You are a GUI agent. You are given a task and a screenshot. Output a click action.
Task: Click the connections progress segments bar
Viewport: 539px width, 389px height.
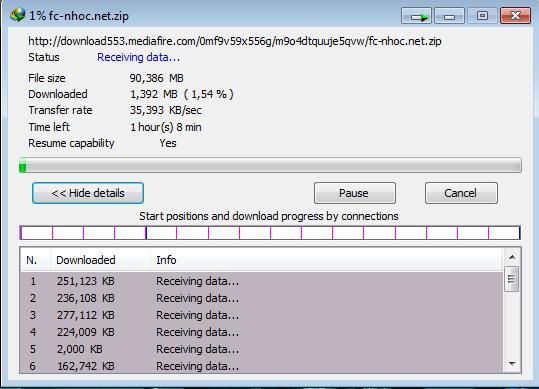[270, 233]
